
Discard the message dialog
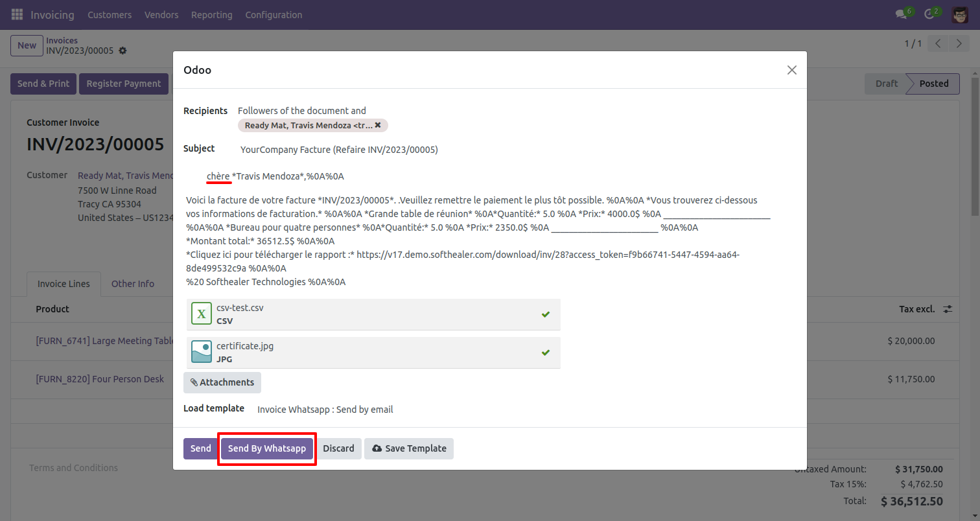[x=338, y=448]
